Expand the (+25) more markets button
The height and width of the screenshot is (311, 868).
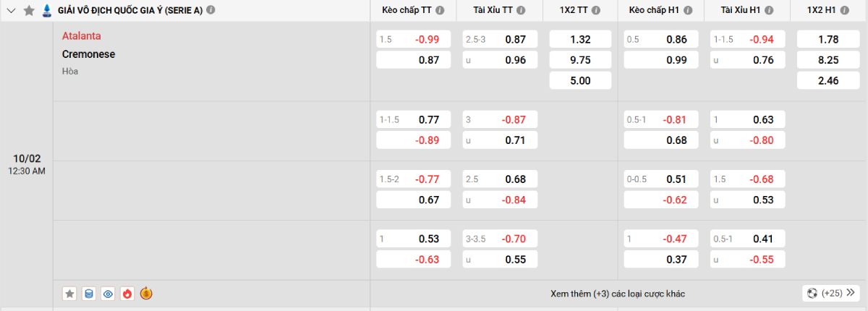pos(830,294)
